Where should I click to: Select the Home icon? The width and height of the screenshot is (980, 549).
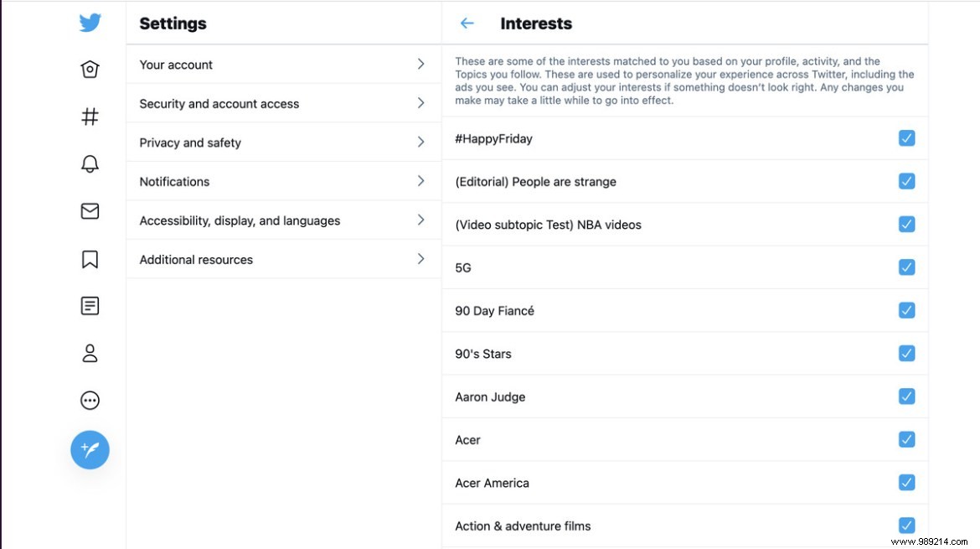(90, 69)
